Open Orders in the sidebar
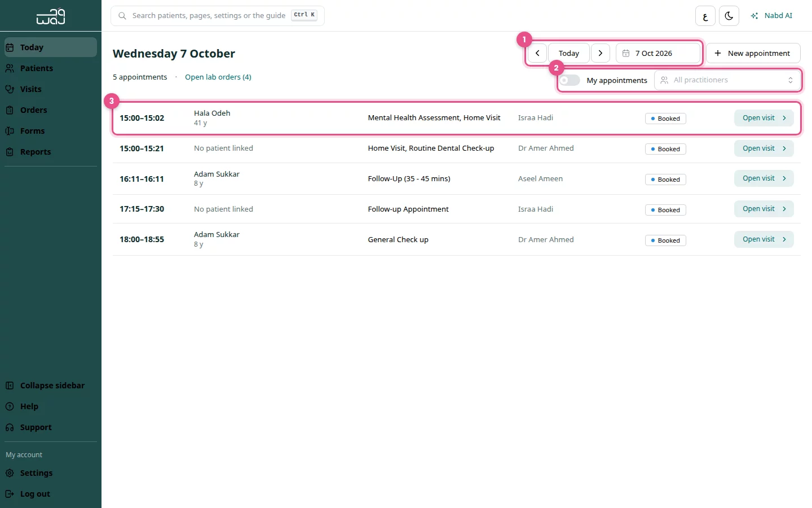The image size is (812, 508). point(51,110)
